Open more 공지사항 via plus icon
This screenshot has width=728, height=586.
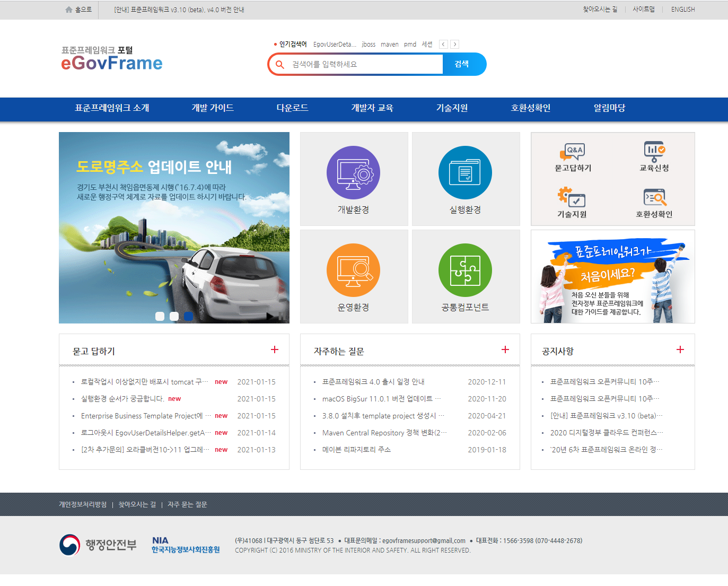pos(680,349)
